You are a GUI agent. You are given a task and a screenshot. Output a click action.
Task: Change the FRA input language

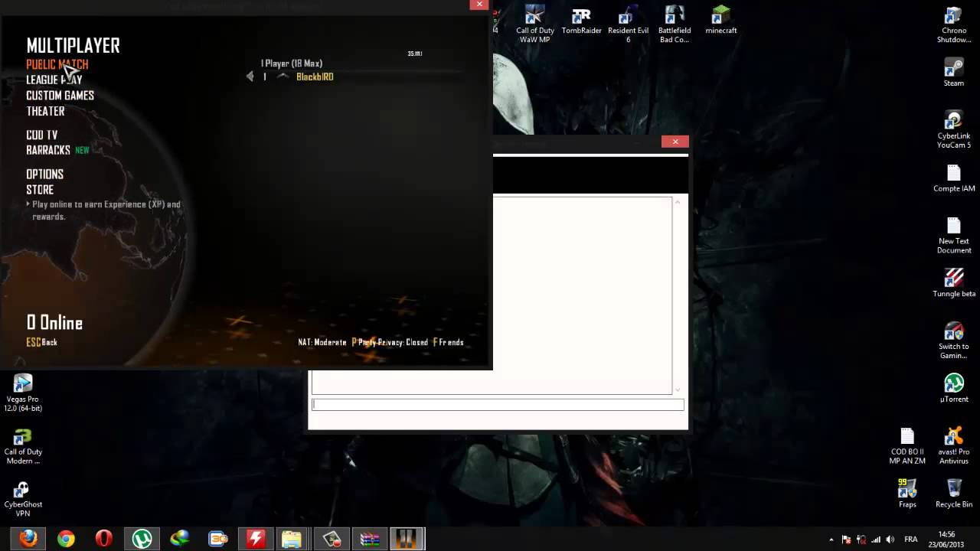(x=911, y=540)
